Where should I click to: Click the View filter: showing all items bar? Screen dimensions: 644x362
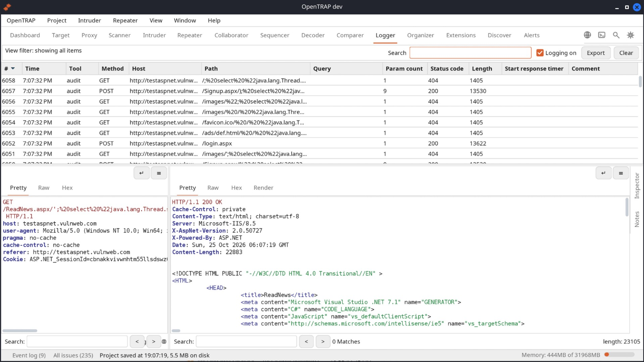tap(43, 51)
